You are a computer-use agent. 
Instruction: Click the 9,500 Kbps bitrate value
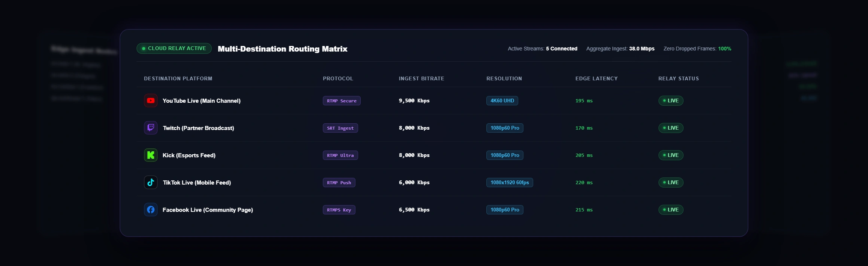pyautogui.click(x=414, y=101)
